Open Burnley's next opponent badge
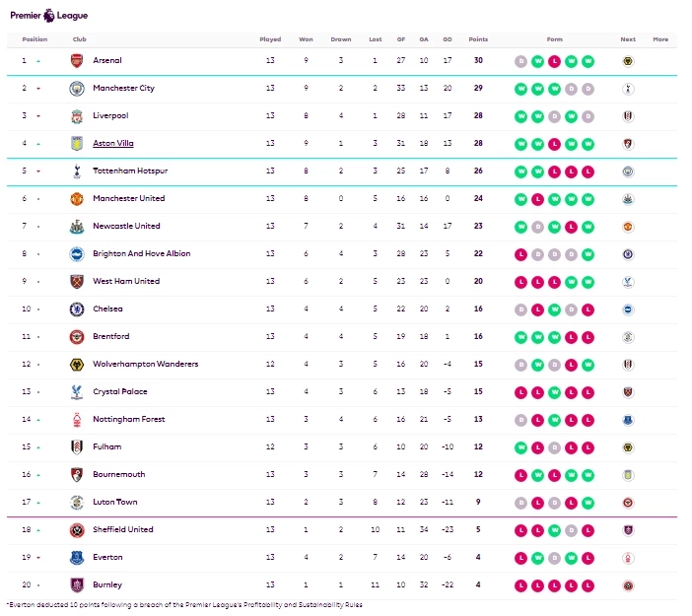 [628, 585]
